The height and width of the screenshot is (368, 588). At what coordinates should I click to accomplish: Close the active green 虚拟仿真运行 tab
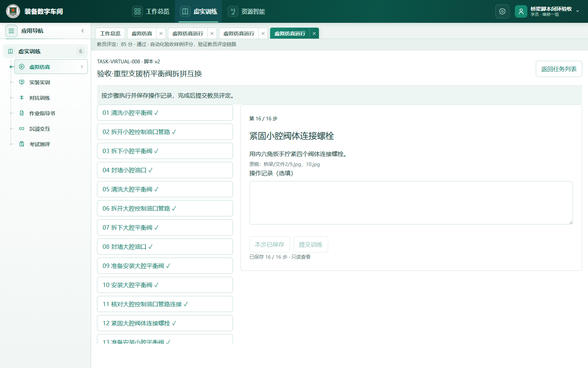(314, 33)
